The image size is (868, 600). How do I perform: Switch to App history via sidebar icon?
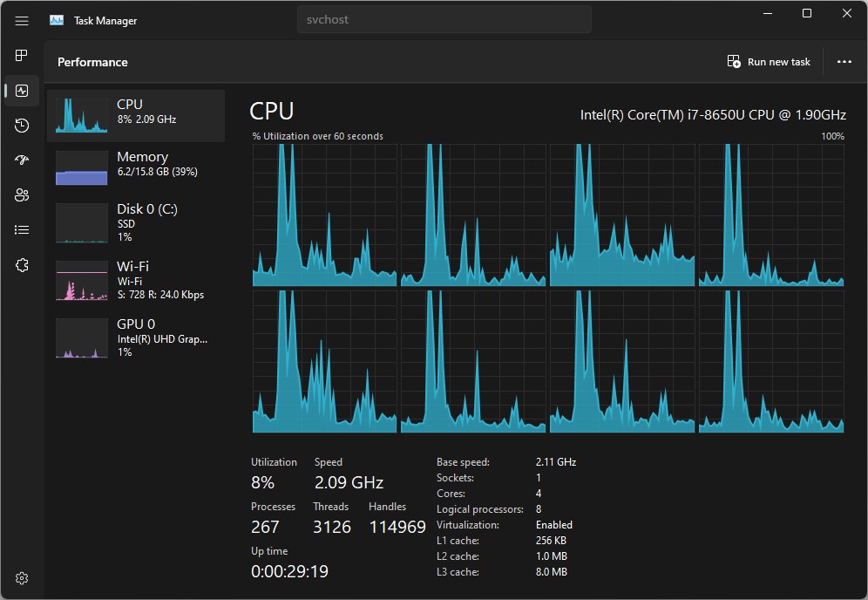[22, 125]
